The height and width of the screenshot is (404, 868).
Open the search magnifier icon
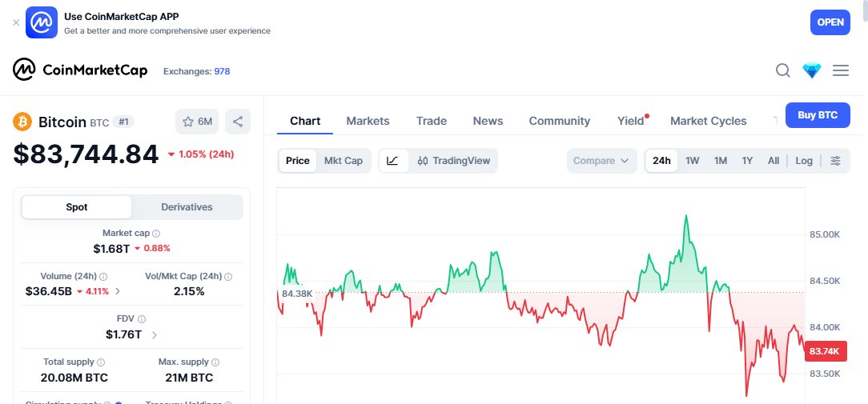point(783,70)
